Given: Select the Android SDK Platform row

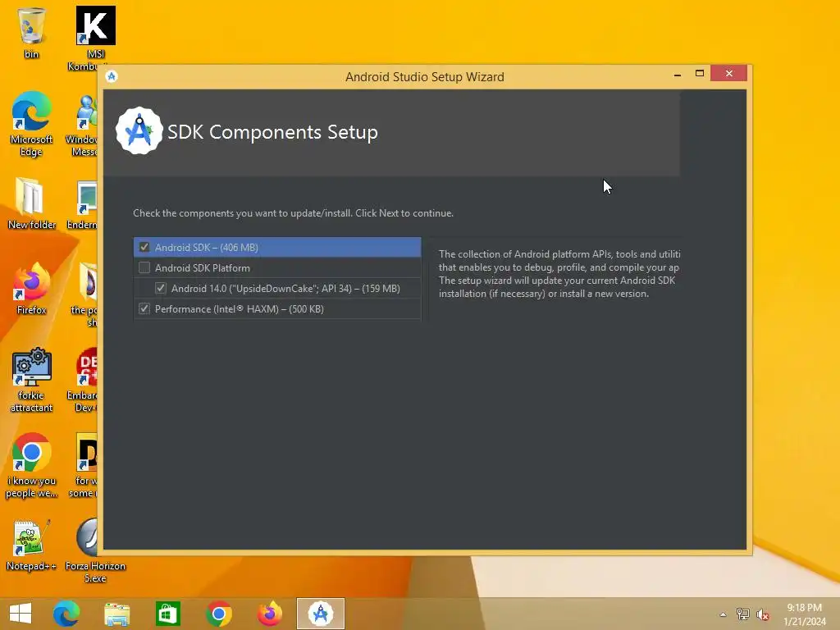Looking at the screenshot, I should tap(277, 268).
